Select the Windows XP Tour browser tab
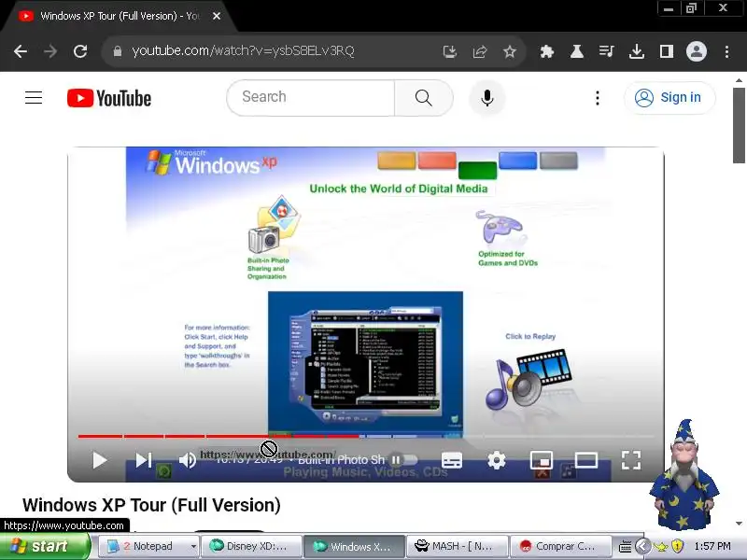Viewport: 747px width, 560px height. click(120, 16)
